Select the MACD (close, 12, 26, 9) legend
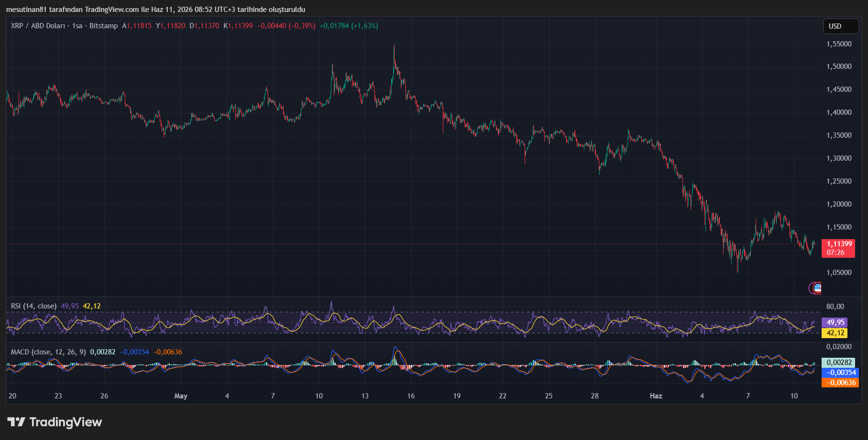This screenshot has width=868, height=440. [x=48, y=352]
